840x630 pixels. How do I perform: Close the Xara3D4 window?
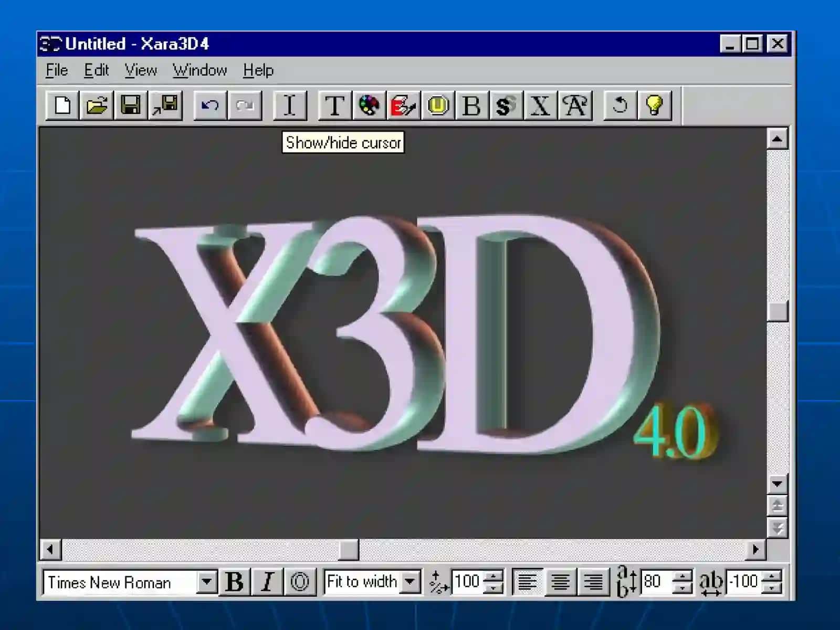778,44
